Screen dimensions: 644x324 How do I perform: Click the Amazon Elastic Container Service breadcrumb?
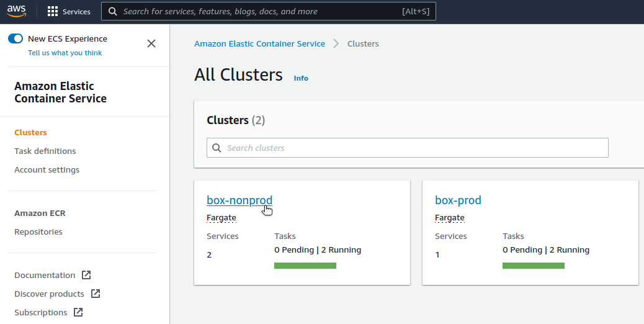(x=259, y=43)
